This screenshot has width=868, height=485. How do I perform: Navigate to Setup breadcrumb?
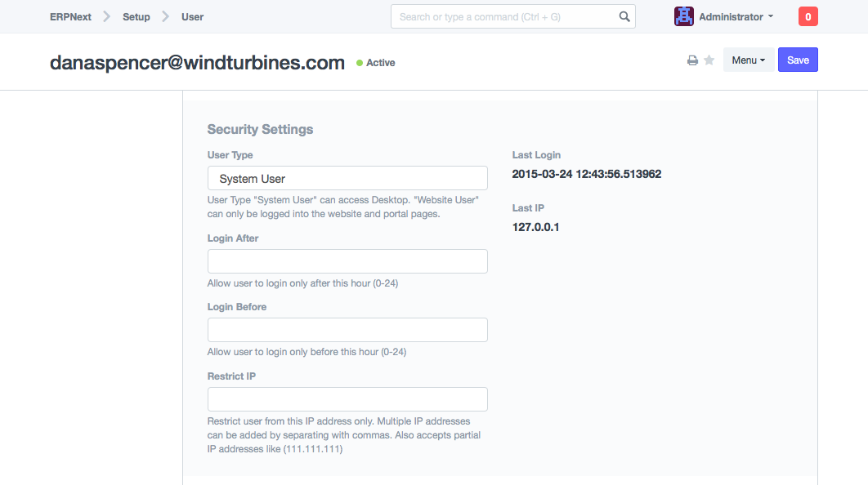point(136,16)
